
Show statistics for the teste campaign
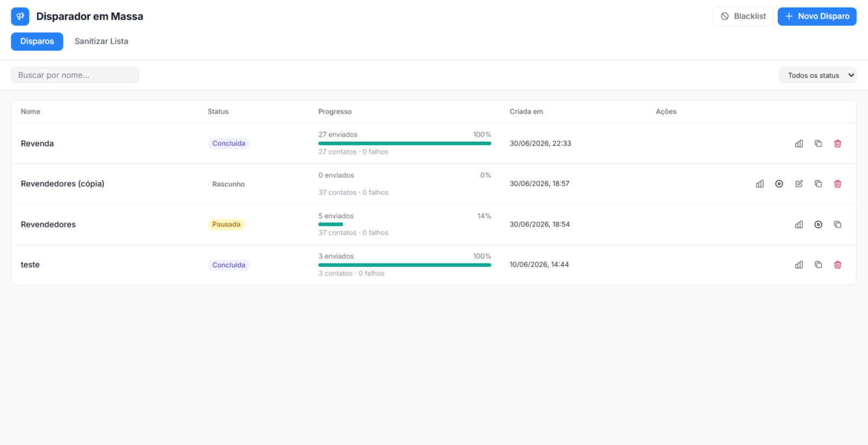(x=799, y=265)
